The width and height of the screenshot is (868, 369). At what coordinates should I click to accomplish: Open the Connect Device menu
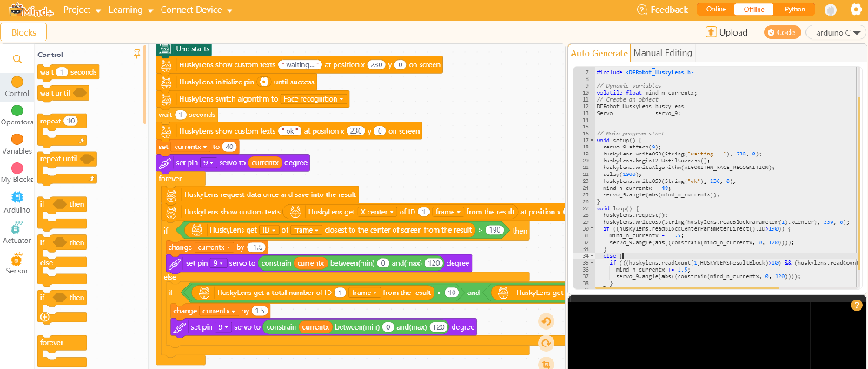click(x=196, y=10)
